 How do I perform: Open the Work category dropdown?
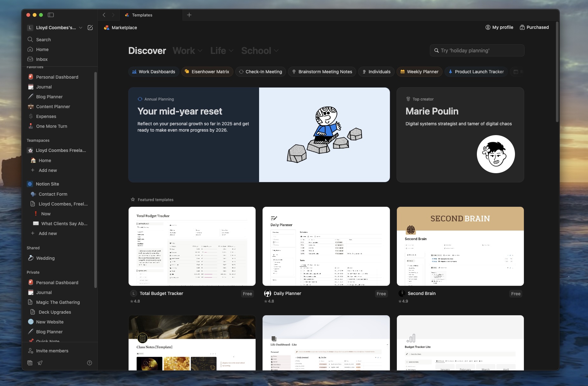point(187,50)
